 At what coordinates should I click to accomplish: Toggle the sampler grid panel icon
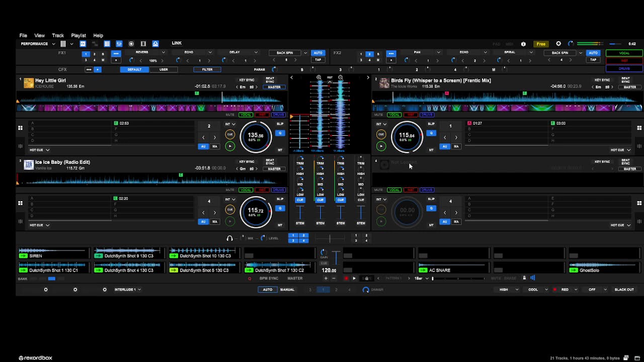(107, 44)
